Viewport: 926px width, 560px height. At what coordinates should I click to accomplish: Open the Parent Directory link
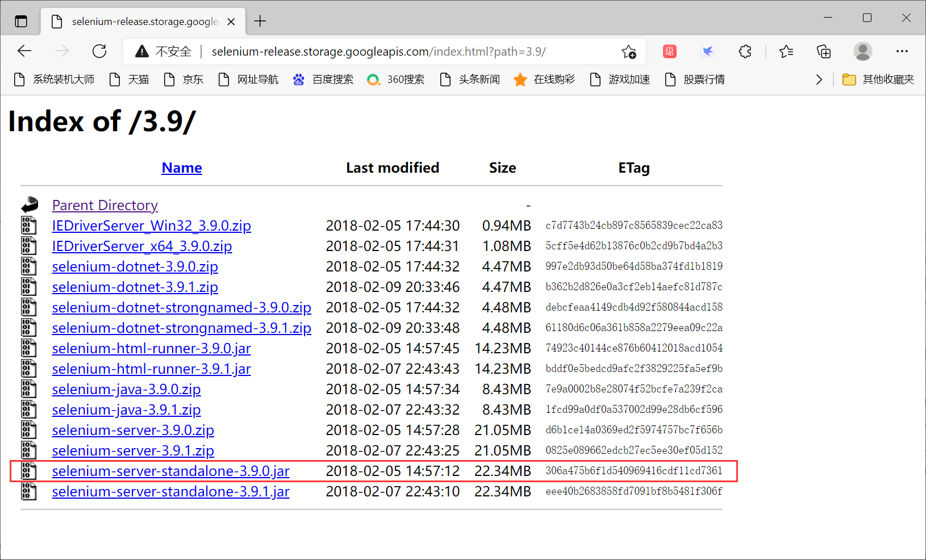coord(105,205)
